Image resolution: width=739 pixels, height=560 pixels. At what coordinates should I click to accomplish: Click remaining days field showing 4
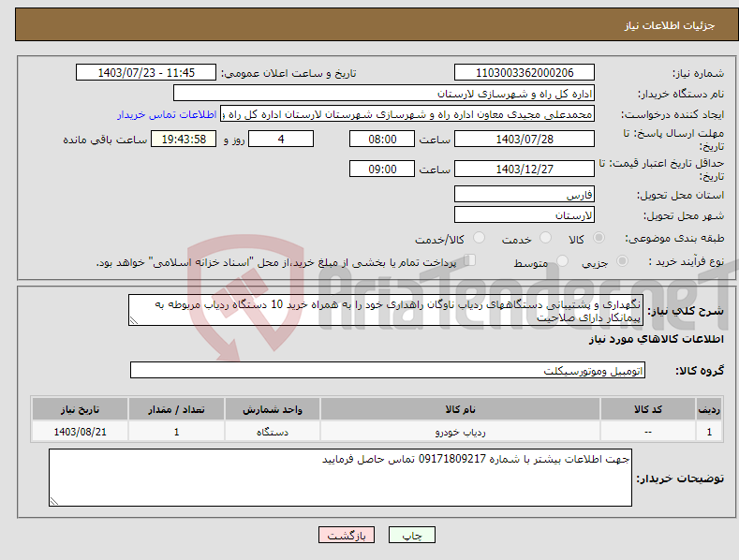281,139
